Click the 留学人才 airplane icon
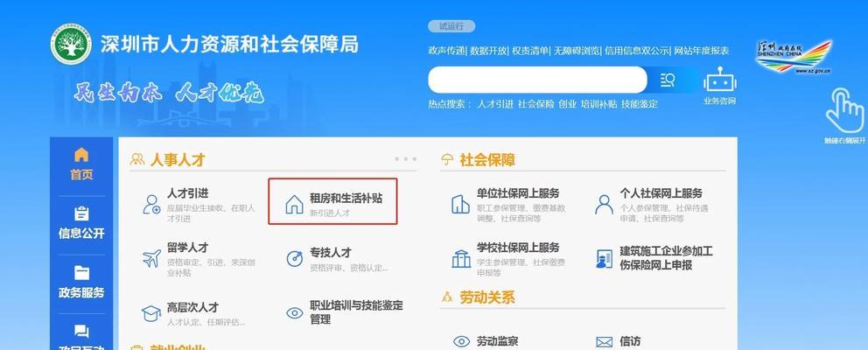The image size is (868, 350). click(151, 258)
